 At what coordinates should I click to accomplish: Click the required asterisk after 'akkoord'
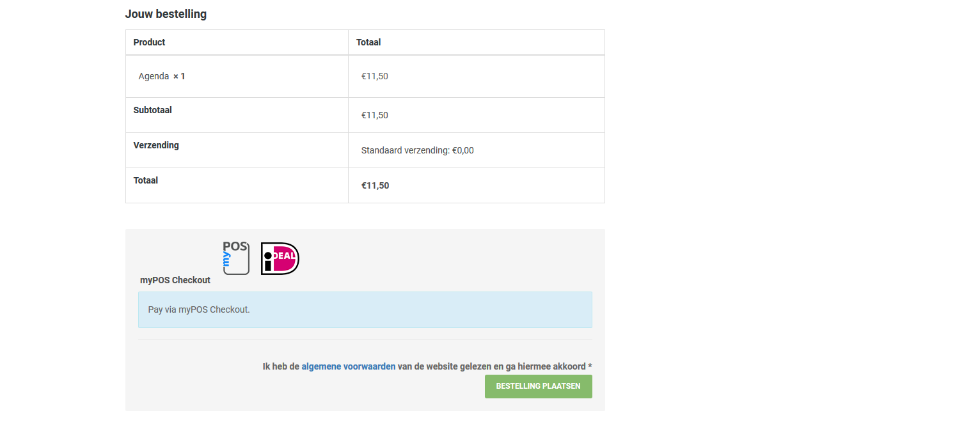pyautogui.click(x=590, y=366)
